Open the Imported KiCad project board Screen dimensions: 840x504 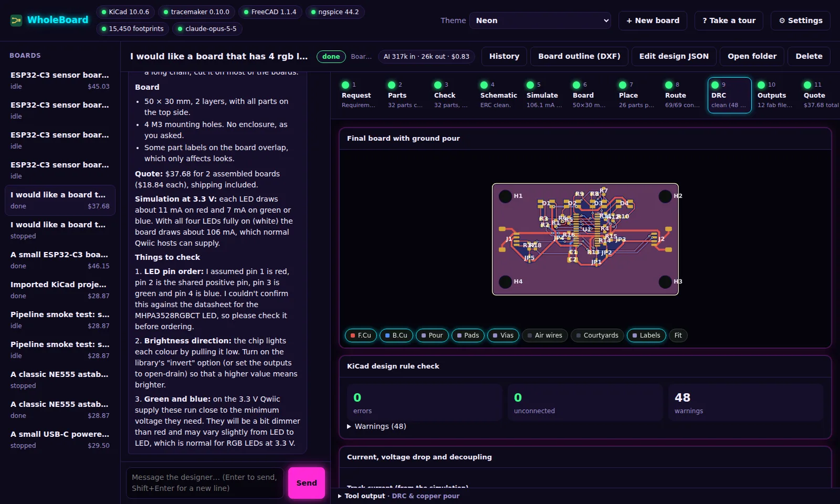(60, 290)
